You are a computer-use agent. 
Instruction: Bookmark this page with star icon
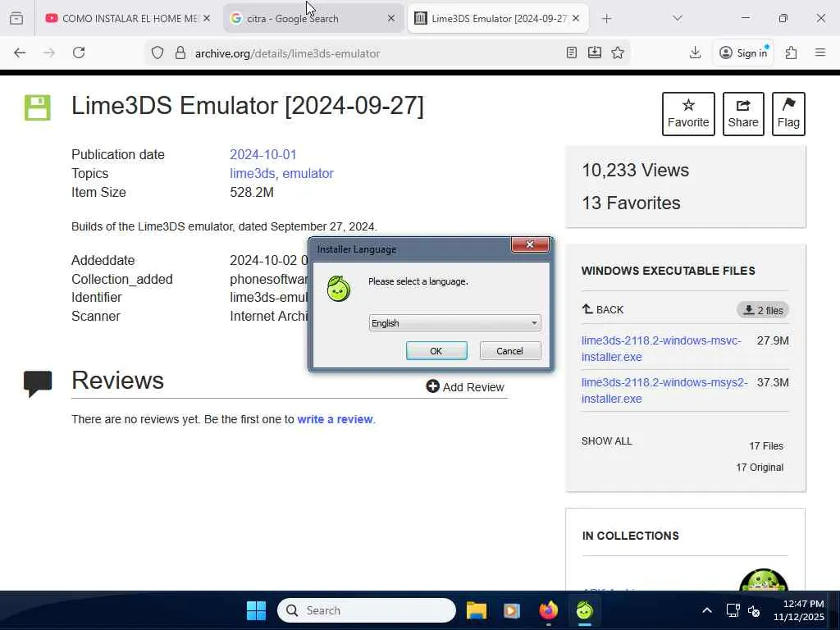pos(618,52)
